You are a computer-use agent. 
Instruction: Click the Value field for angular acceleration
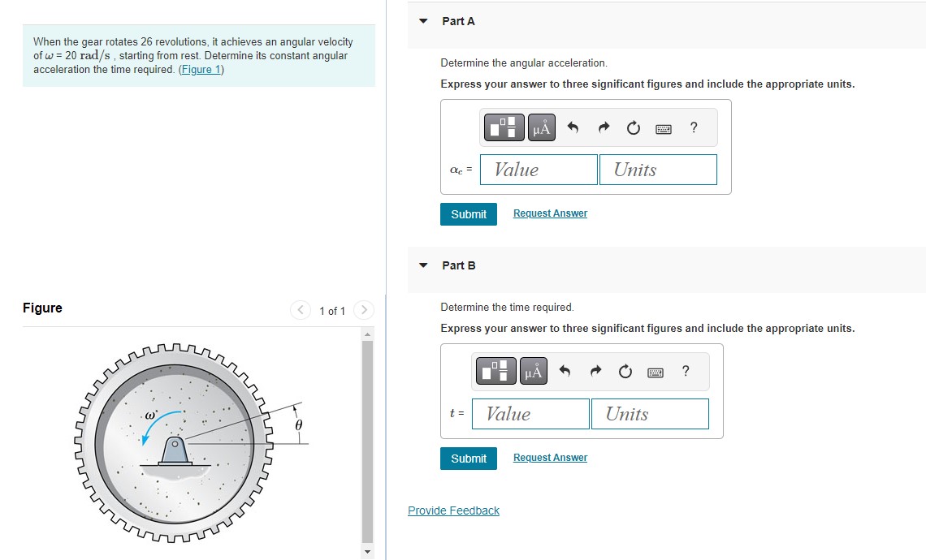point(538,170)
